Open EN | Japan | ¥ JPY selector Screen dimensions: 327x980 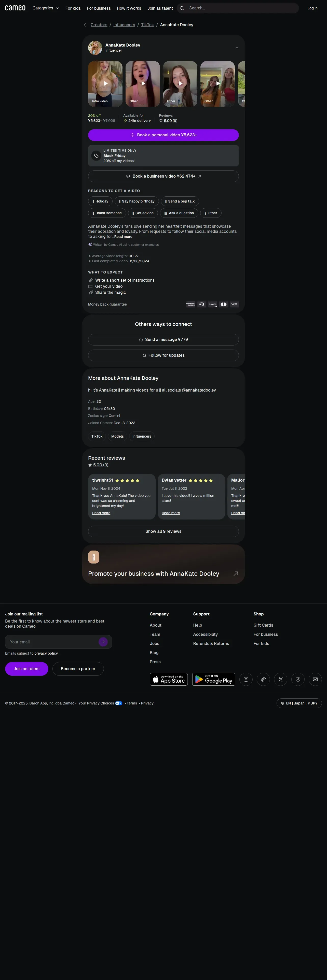[299, 703]
